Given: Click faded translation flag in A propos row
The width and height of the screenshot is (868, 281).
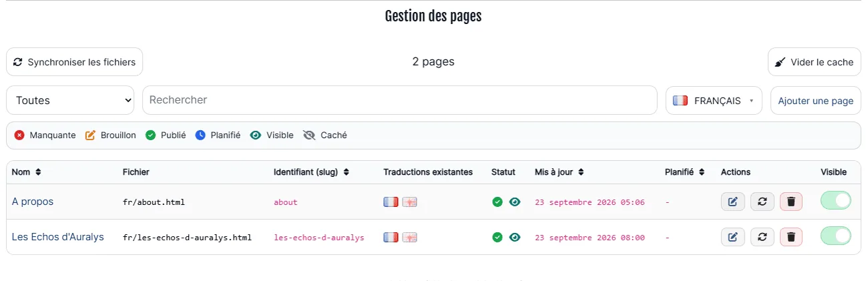Looking at the screenshot, I should point(409,202).
